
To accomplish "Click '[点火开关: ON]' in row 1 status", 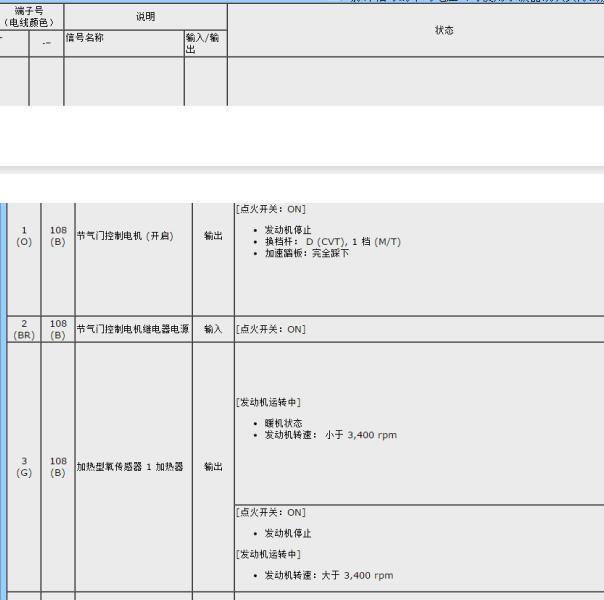I will coord(271,209).
